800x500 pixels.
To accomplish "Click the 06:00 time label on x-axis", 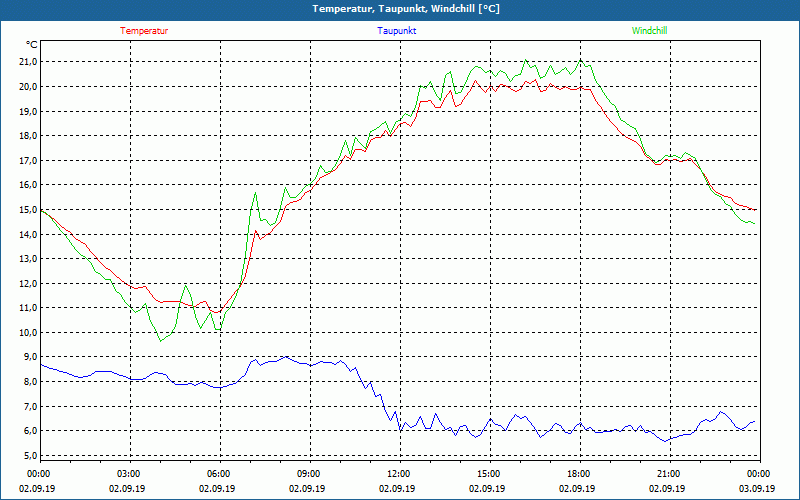I will pyautogui.click(x=219, y=474).
